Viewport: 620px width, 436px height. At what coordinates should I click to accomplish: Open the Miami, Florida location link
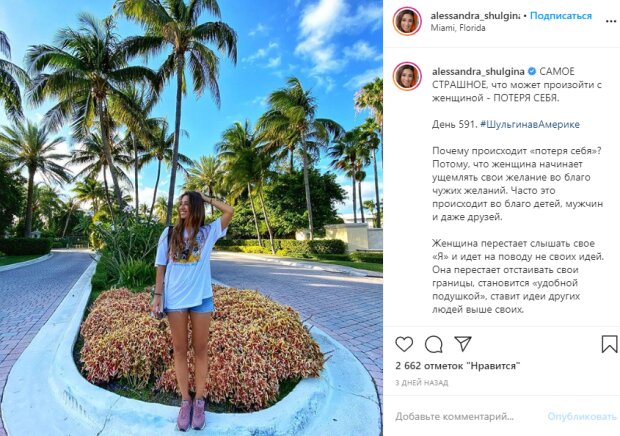(457, 28)
